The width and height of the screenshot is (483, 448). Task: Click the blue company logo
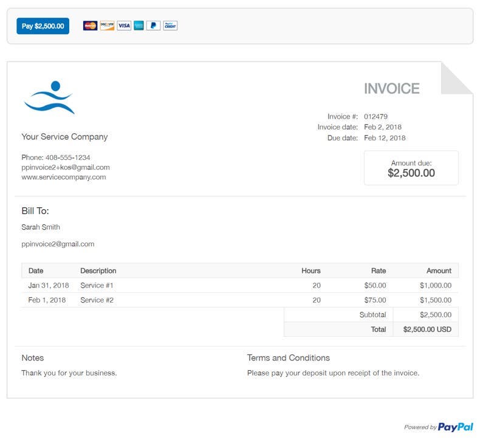point(49,97)
